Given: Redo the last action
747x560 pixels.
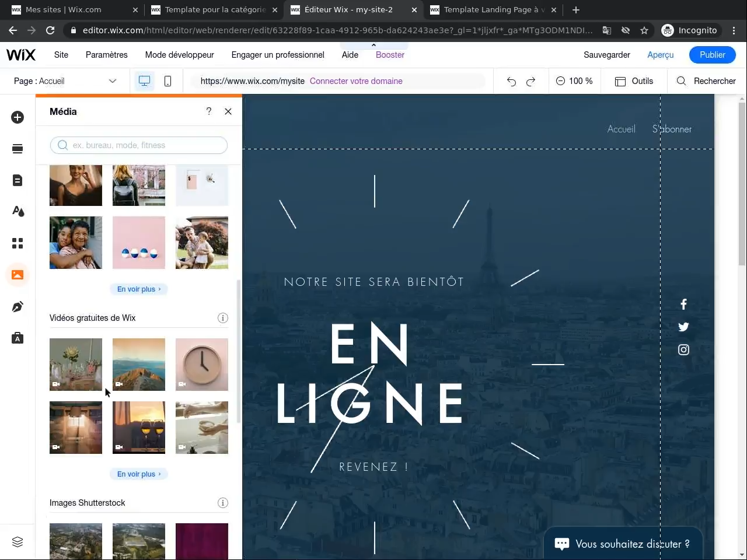Looking at the screenshot, I should pos(531,81).
